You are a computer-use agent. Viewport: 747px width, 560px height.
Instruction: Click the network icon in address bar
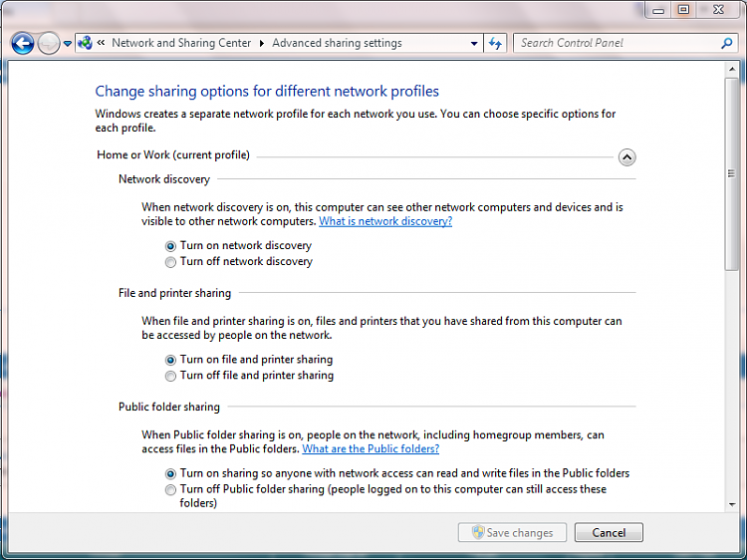click(x=85, y=43)
